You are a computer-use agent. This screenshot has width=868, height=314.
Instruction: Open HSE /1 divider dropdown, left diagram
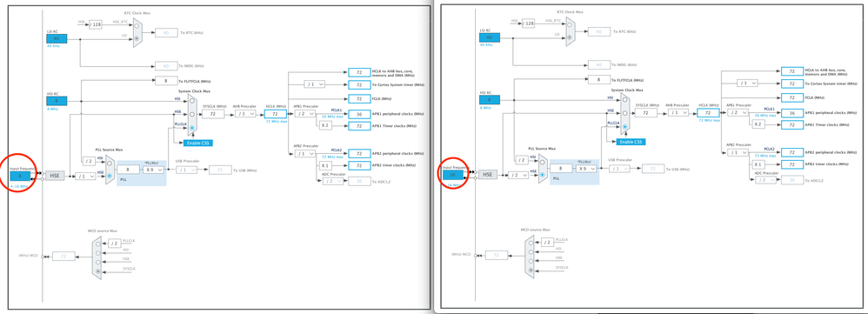click(x=86, y=176)
